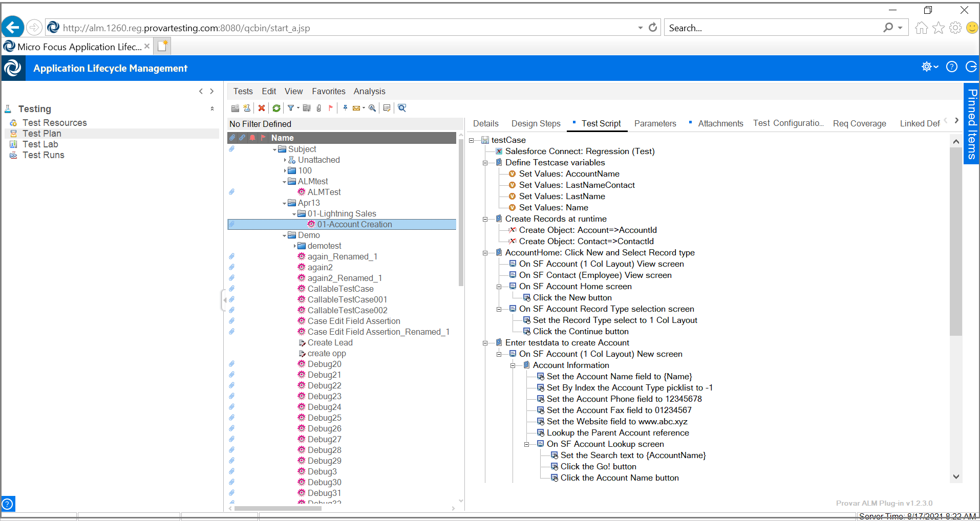980x521 pixels.
Task: Click the browser favorites star icon
Action: [x=938, y=28]
